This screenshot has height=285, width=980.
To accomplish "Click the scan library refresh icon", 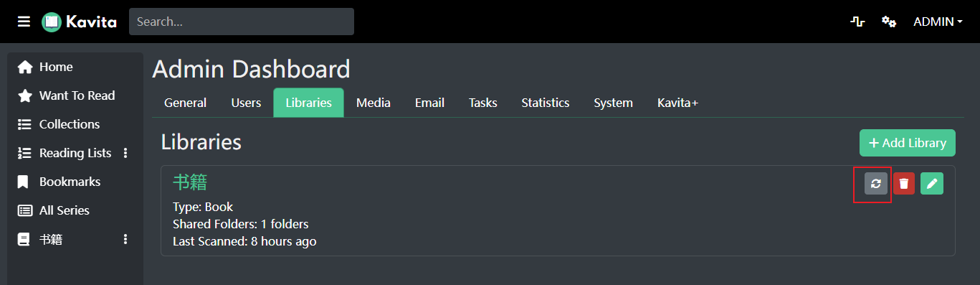I will (875, 184).
